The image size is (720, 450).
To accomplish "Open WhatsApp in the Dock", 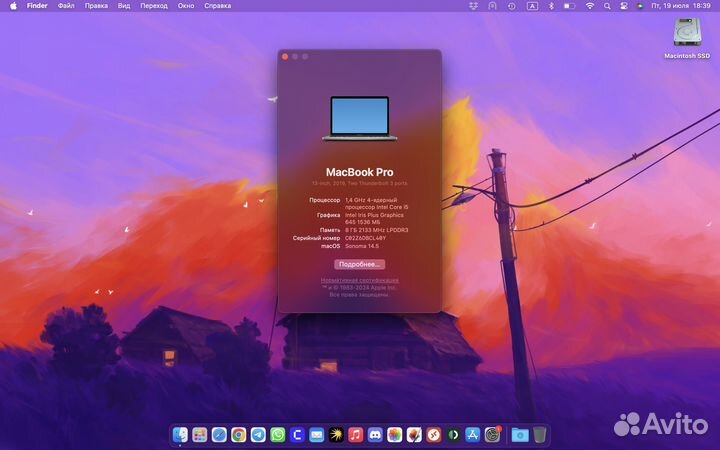I will click(277, 434).
